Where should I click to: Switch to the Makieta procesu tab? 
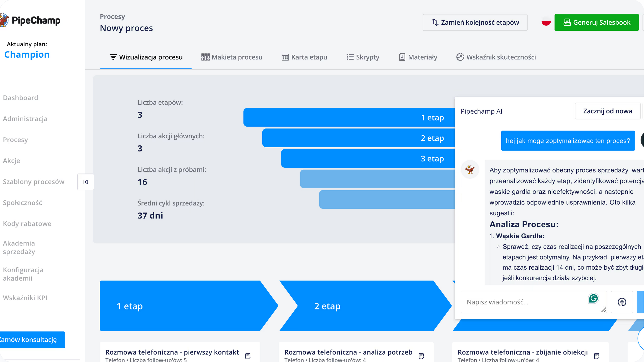click(x=232, y=57)
